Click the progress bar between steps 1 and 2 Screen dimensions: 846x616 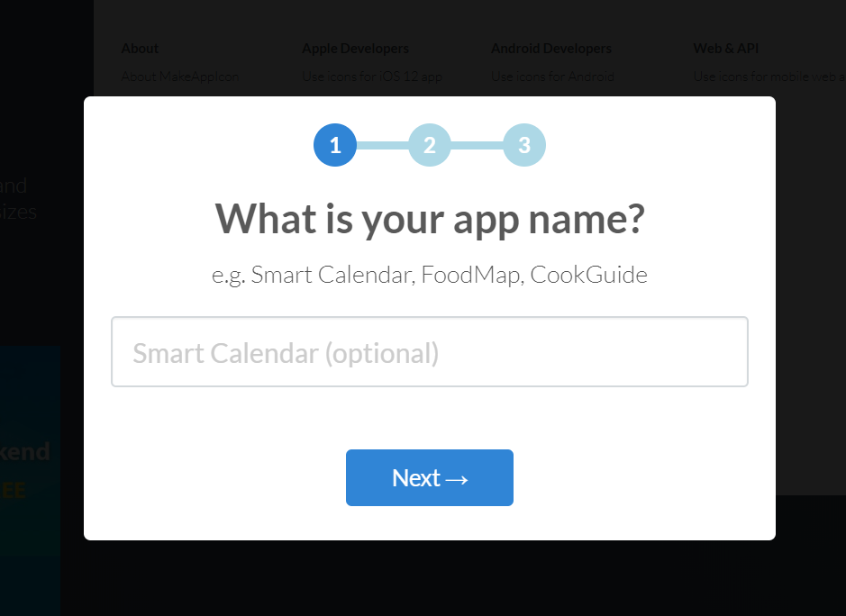pos(382,145)
